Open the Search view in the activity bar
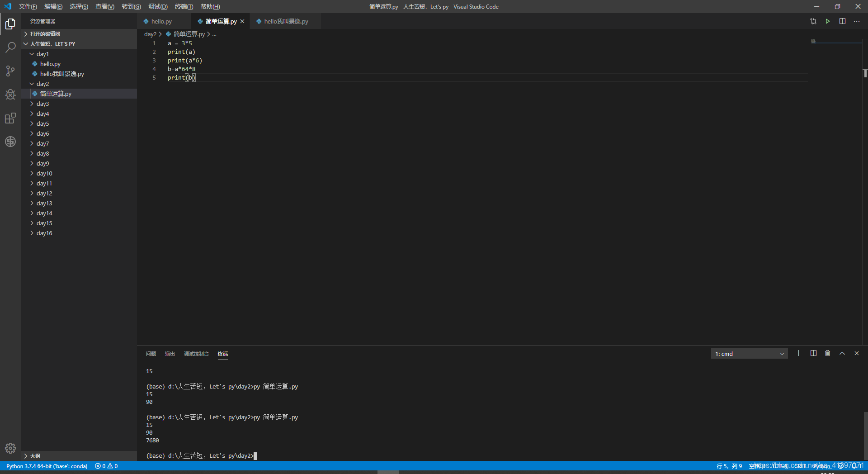The height and width of the screenshot is (474, 868). 10,47
